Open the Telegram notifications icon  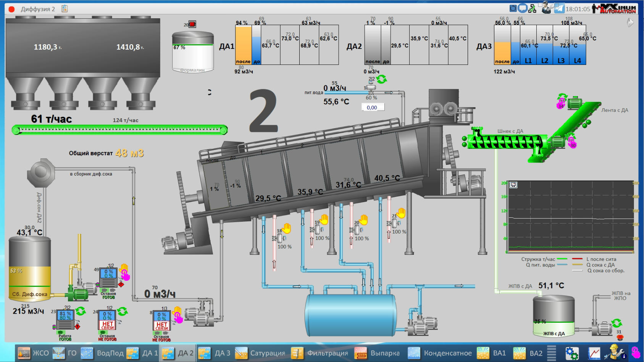pos(559,8)
